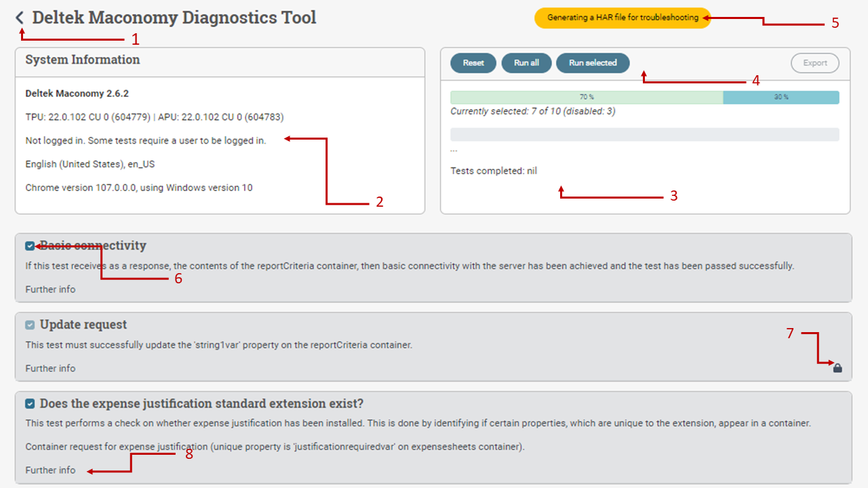This screenshot has width=868, height=488.
Task: Click the Basic connectivity heading
Action: click(x=93, y=245)
